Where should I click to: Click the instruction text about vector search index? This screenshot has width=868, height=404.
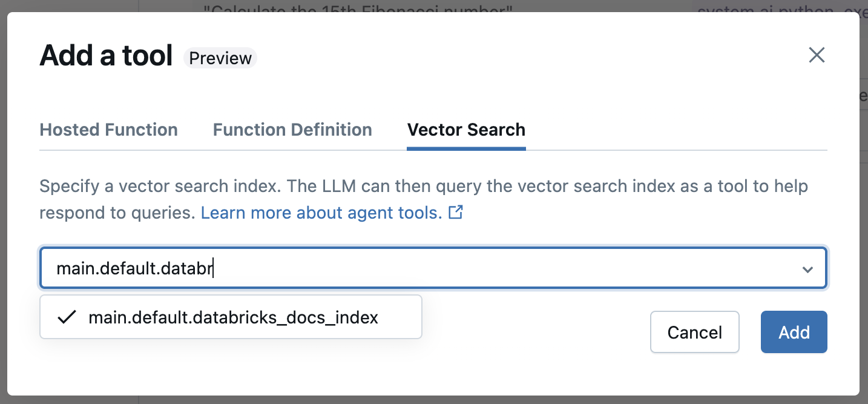[303, 186]
